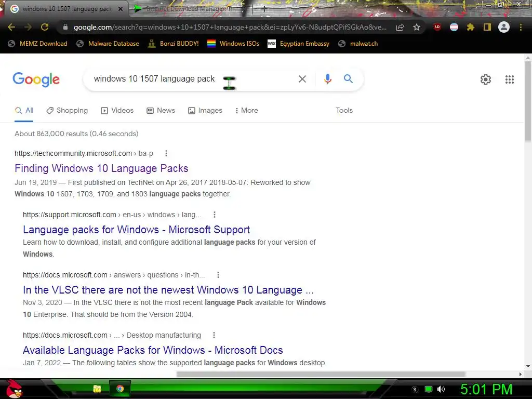Open Finding Windows 10 Language Packs result
The width and height of the screenshot is (532, 399).
(x=101, y=168)
